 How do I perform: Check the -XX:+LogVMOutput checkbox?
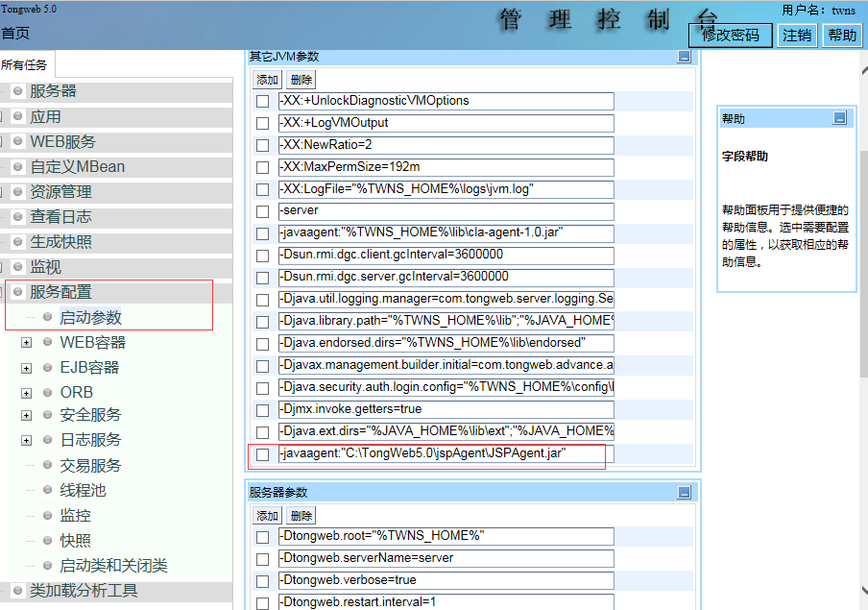click(263, 124)
